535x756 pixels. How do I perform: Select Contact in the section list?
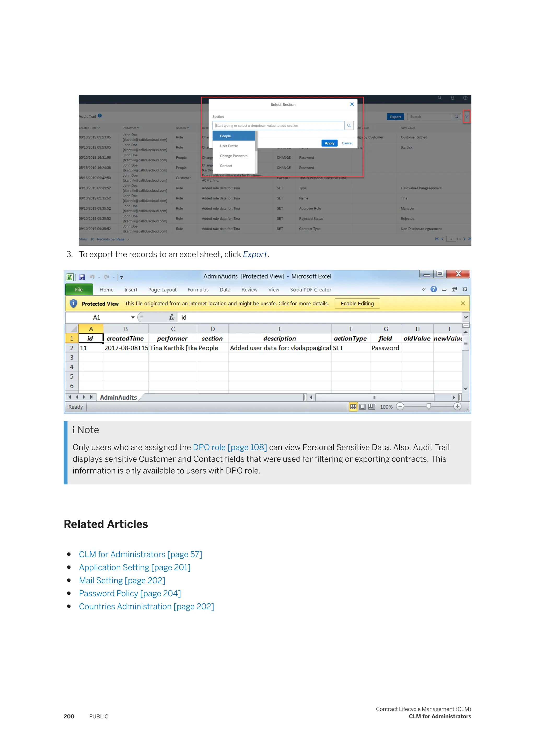pos(234,166)
